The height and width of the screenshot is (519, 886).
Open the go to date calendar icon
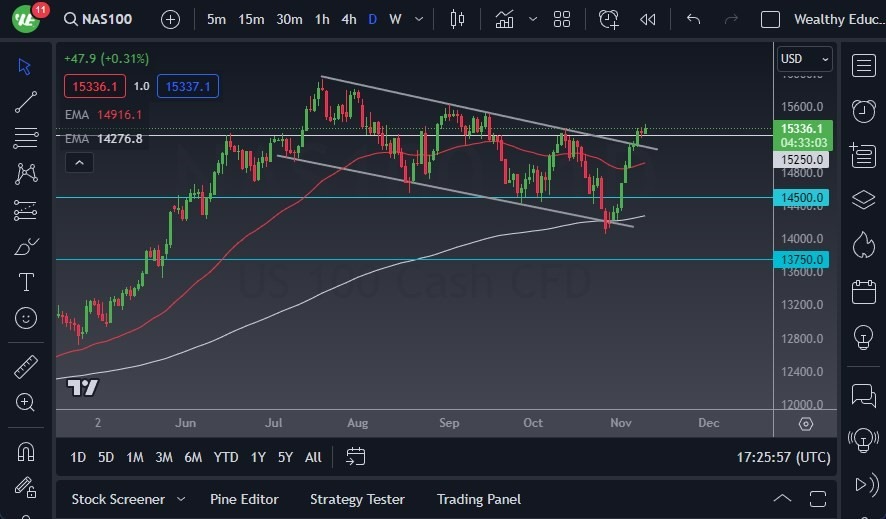(355, 456)
